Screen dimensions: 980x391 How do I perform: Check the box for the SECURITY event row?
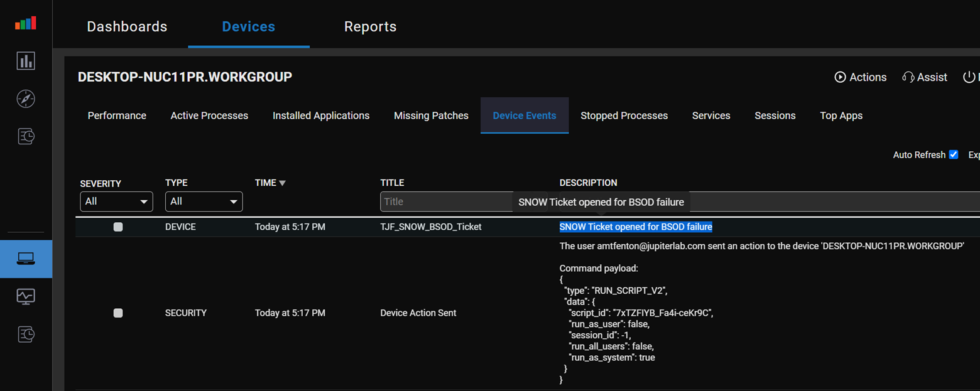click(x=118, y=313)
